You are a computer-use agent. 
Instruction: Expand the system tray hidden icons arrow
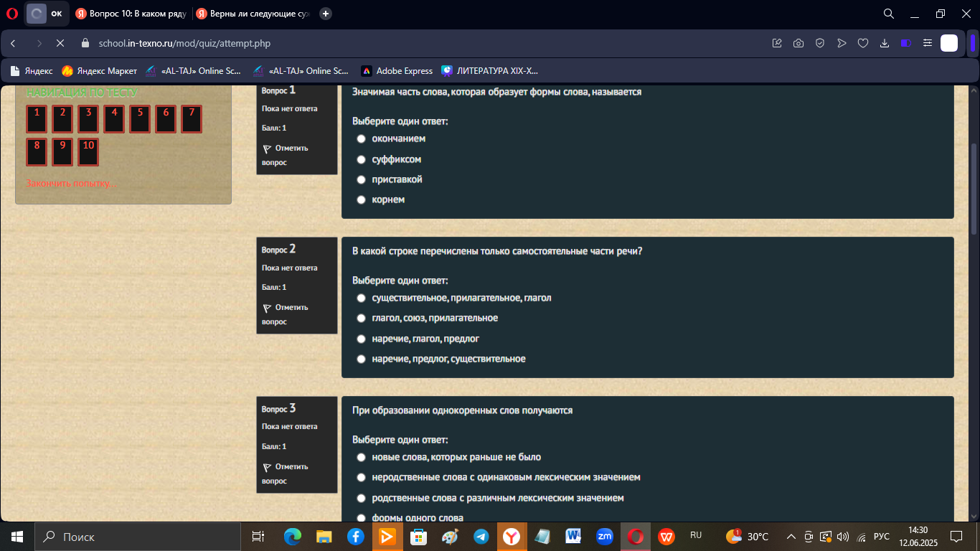791,537
